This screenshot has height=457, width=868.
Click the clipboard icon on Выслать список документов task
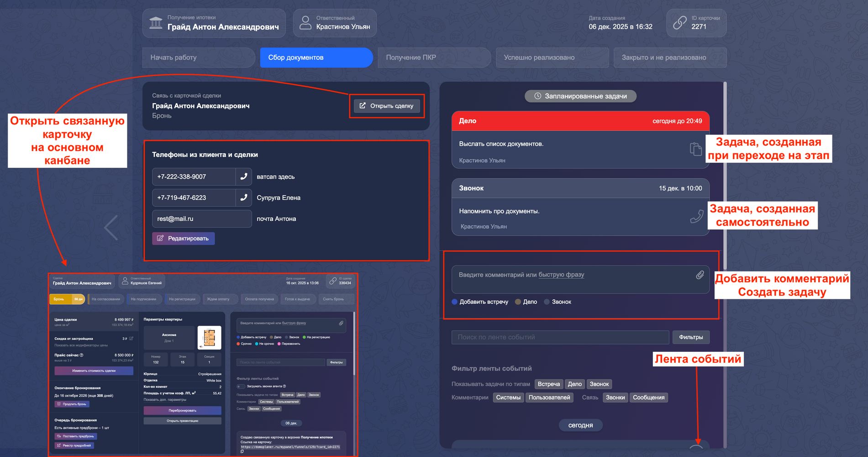coord(695,149)
